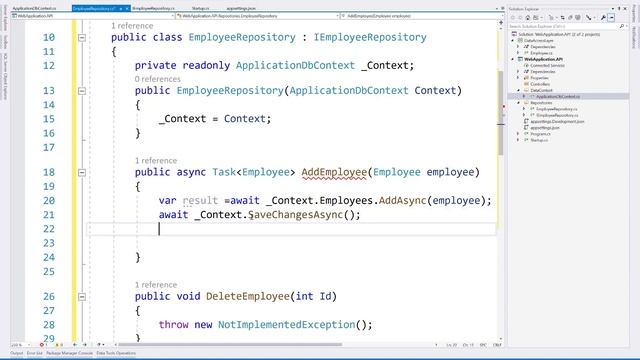Click CRLF line ending indicator

point(497,345)
